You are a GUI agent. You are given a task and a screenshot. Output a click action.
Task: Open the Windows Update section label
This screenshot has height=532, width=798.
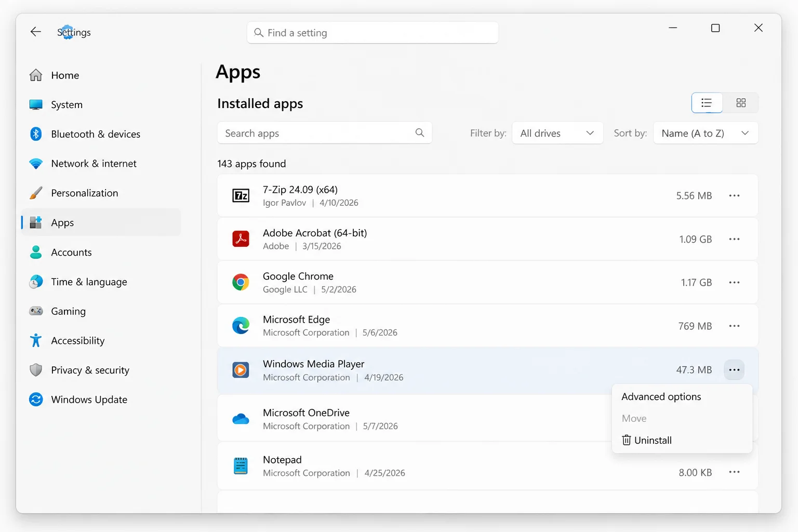click(x=89, y=400)
